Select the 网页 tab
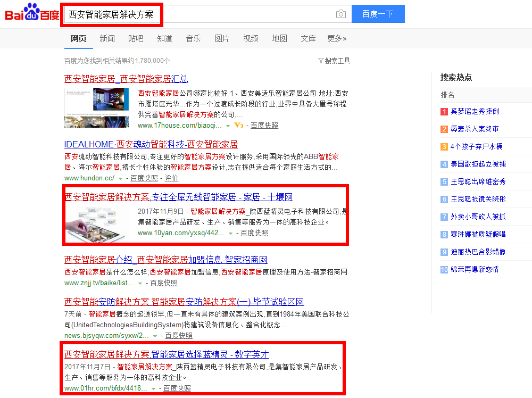The height and width of the screenshot is (398, 532). tap(78, 39)
